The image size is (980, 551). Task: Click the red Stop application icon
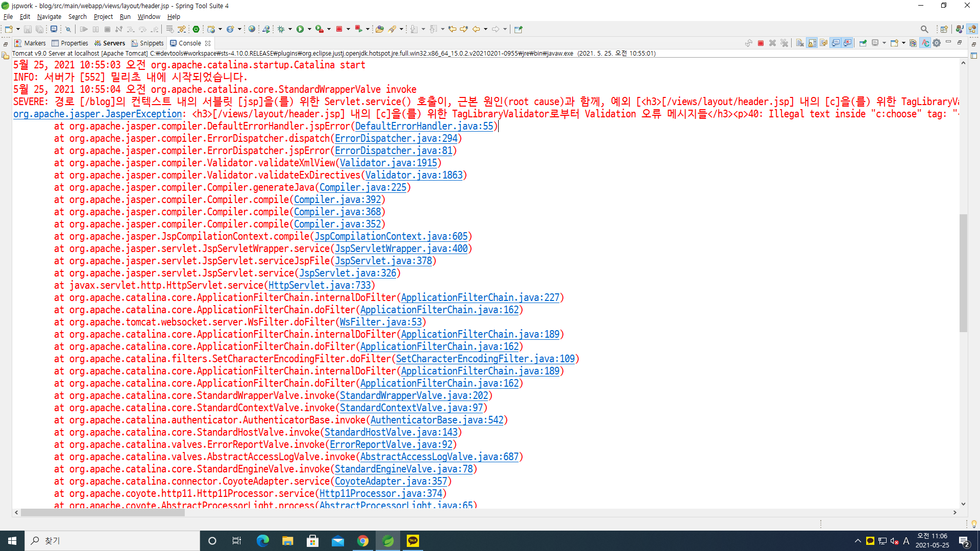point(339,29)
